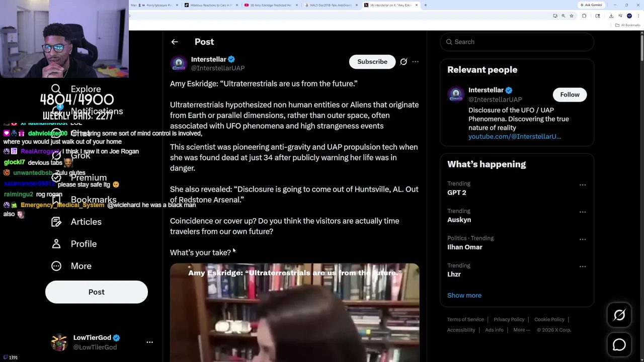Click the search magnifier icon
The image size is (644, 362).
point(449,42)
